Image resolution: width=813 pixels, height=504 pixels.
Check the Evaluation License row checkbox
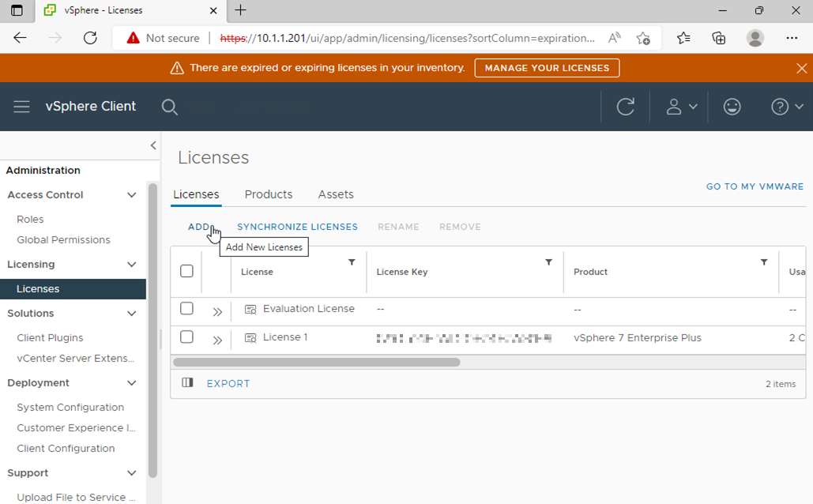point(186,309)
